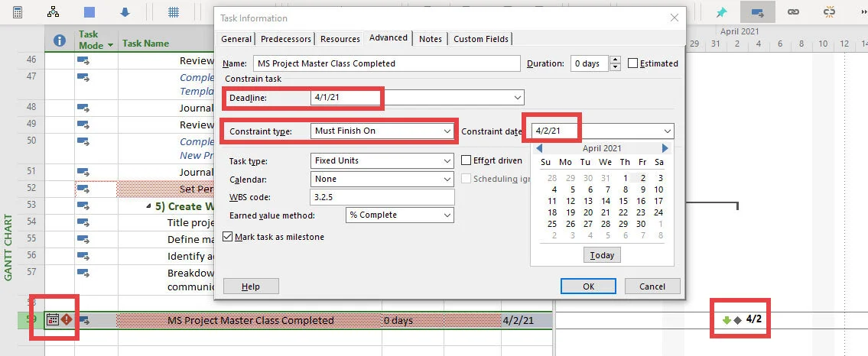This screenshot has height=356, width=868.
Task: Select 'MS Project Master Class Completed' task name cell
Action: [250, 321]
